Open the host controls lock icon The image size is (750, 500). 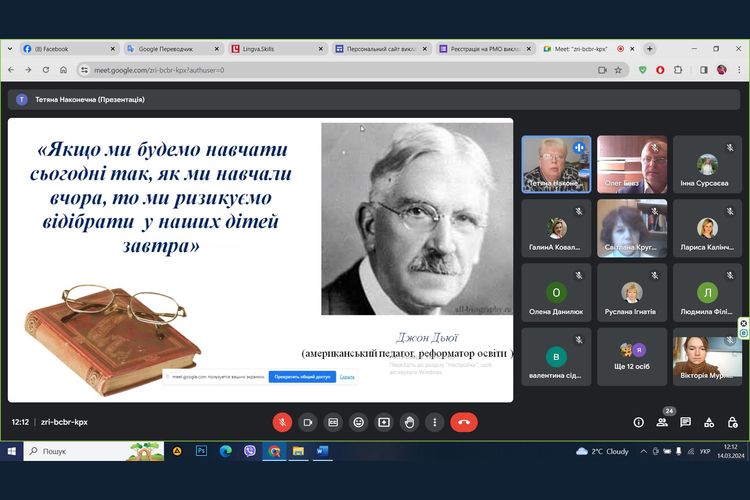pyautogui.click(x=732, y=422)
